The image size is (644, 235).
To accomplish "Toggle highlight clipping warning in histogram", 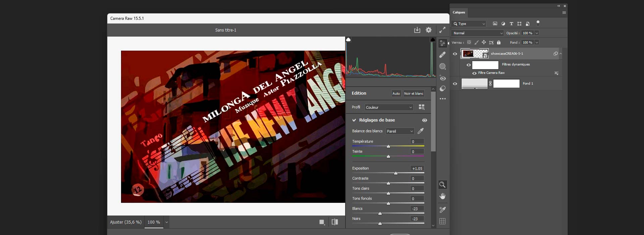I will coord(433,39).
